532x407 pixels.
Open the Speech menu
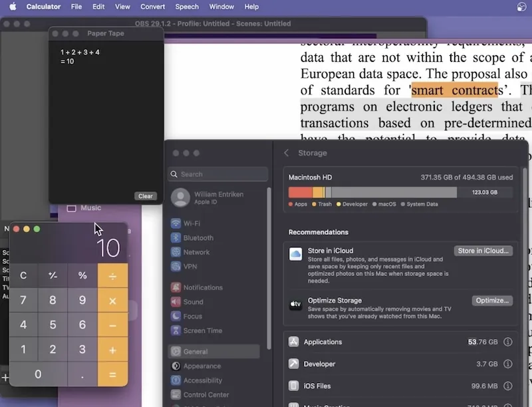tap(187, 7)
